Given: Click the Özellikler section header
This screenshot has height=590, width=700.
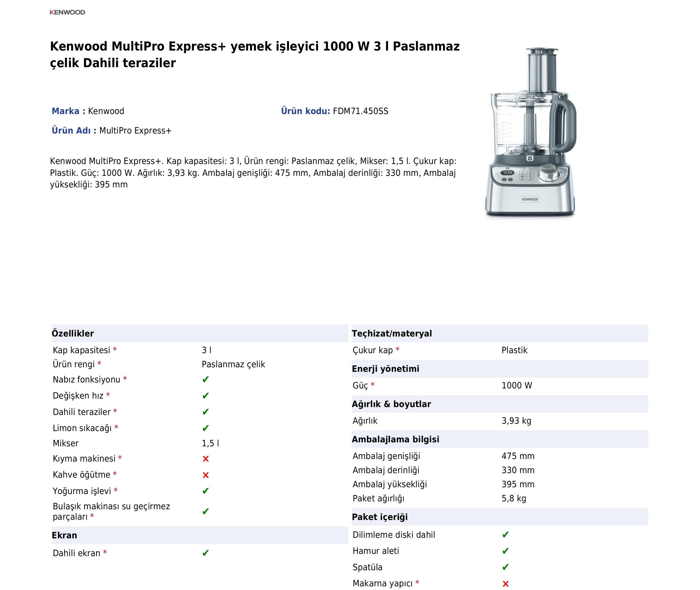Looking at the screenshot, I should (x=73, y=333).
